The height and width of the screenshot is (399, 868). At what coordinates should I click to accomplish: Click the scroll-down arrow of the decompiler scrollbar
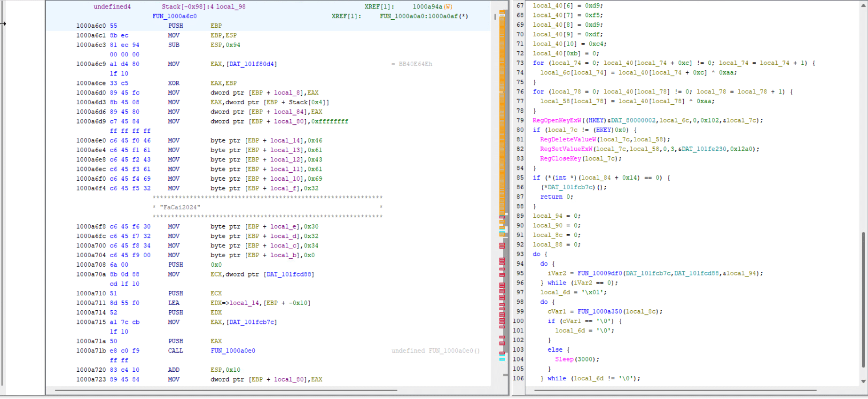(x=863, y=382)
